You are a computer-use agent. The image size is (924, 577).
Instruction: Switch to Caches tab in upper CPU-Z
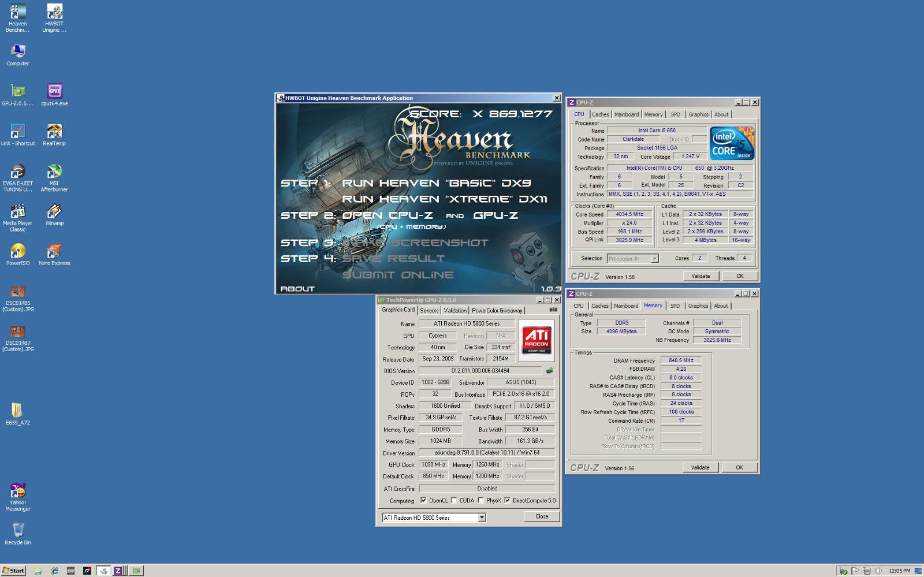(x=600, y=114)
